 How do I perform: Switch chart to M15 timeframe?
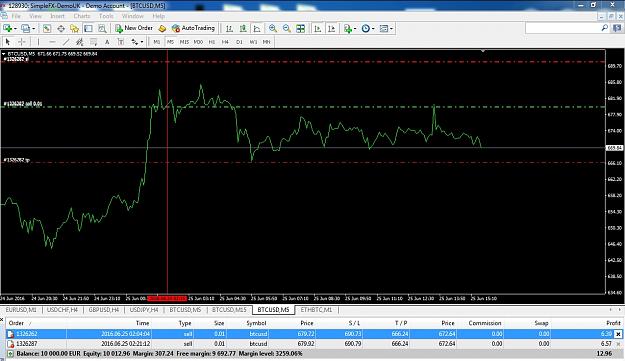click(184, 42)
